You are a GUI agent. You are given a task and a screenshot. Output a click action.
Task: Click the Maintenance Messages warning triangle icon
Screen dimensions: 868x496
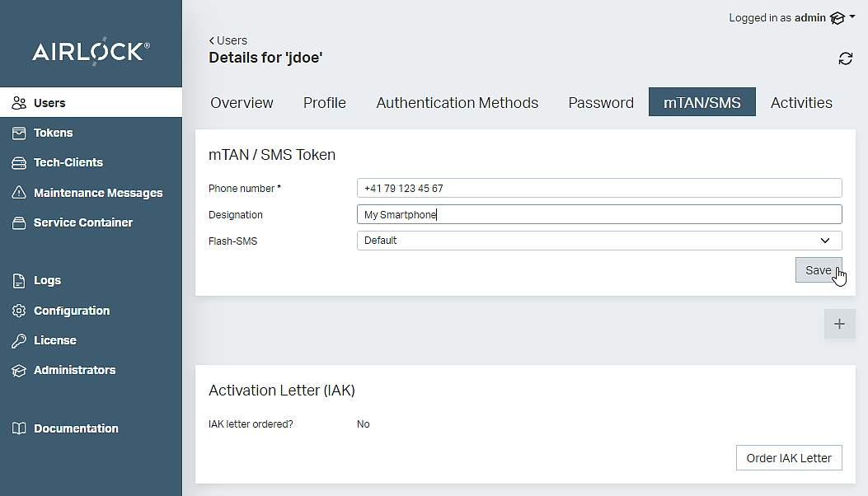click(x=19, y=193)
